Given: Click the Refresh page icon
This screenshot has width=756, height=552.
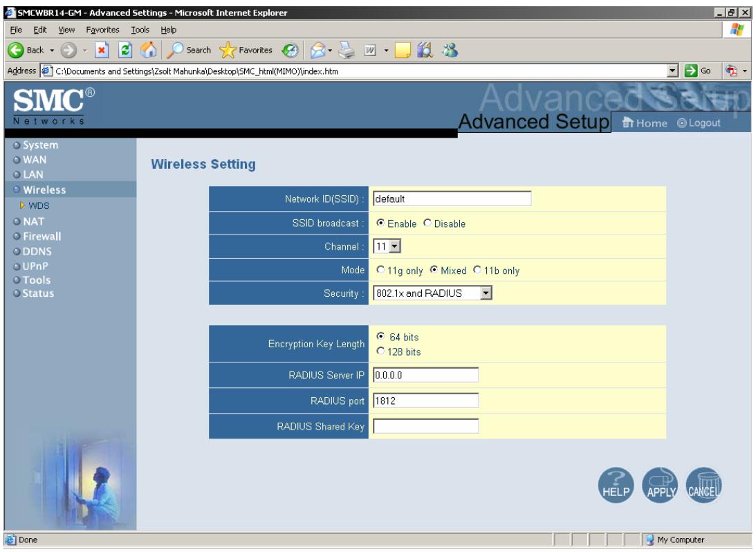Looking at the screenshot, I should click(x=125, y=50).
